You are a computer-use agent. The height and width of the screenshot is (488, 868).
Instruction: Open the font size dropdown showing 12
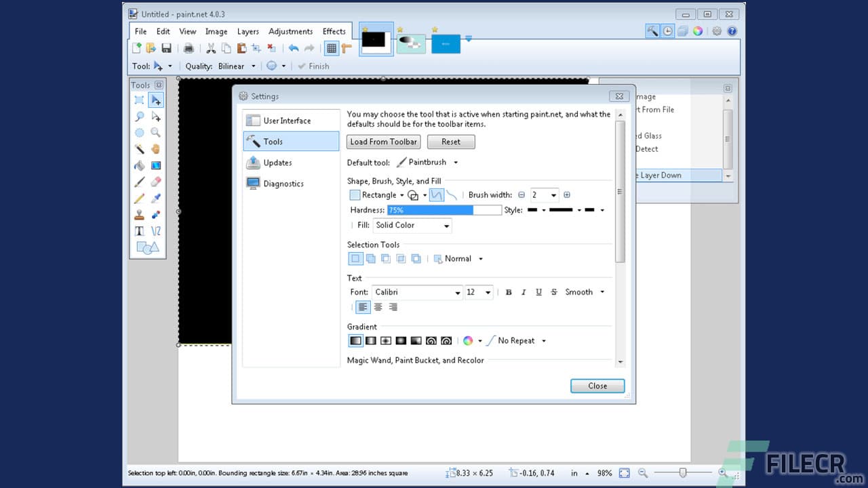(x=479, y=291)
